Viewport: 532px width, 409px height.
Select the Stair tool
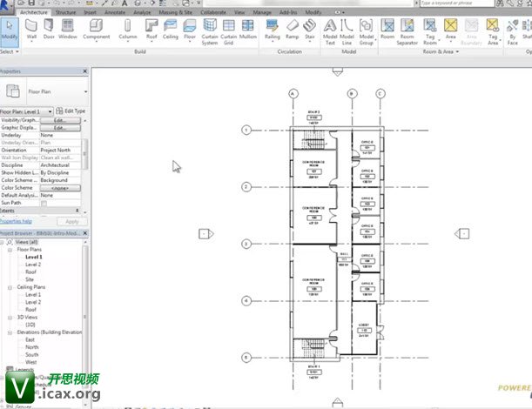pyautogui.click(x=309, y=30)
